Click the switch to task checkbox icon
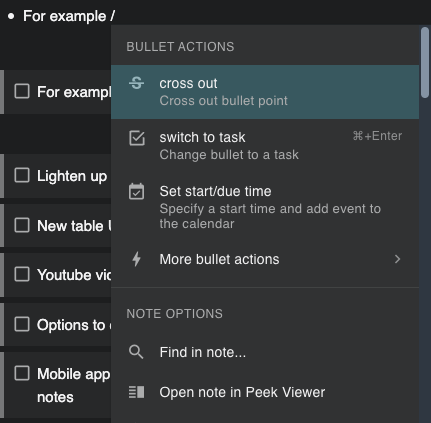 [137, 138]
